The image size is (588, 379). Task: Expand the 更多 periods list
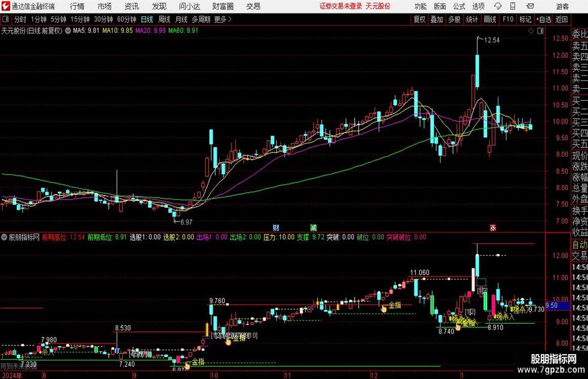click(223, 19)
